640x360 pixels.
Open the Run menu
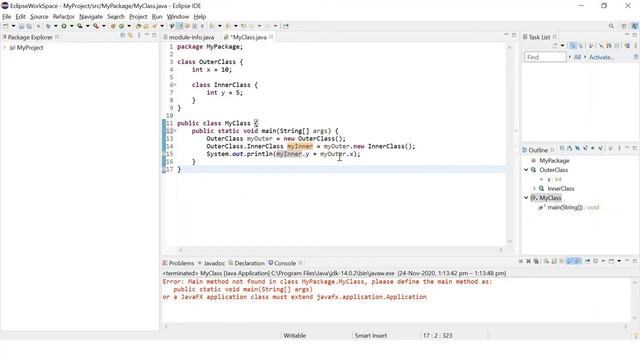157,17
